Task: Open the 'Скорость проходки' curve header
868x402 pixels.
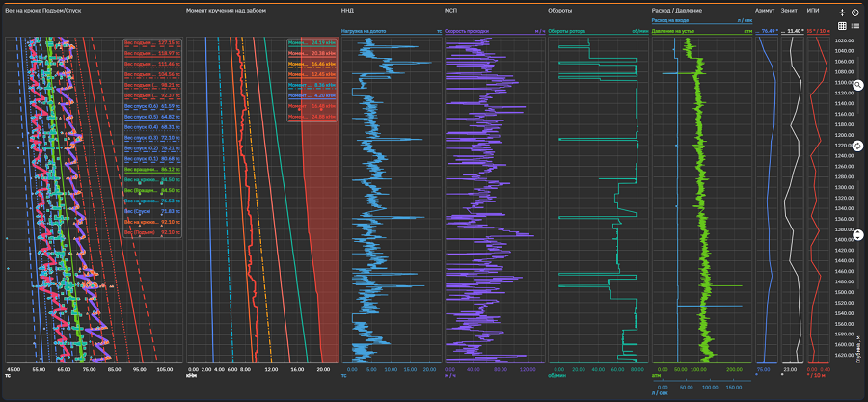Action: 467,32
